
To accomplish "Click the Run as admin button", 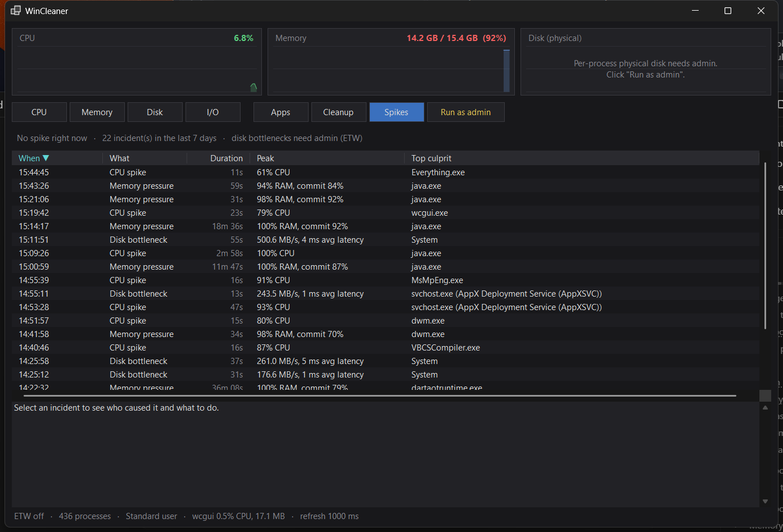I will coord(466,112).
